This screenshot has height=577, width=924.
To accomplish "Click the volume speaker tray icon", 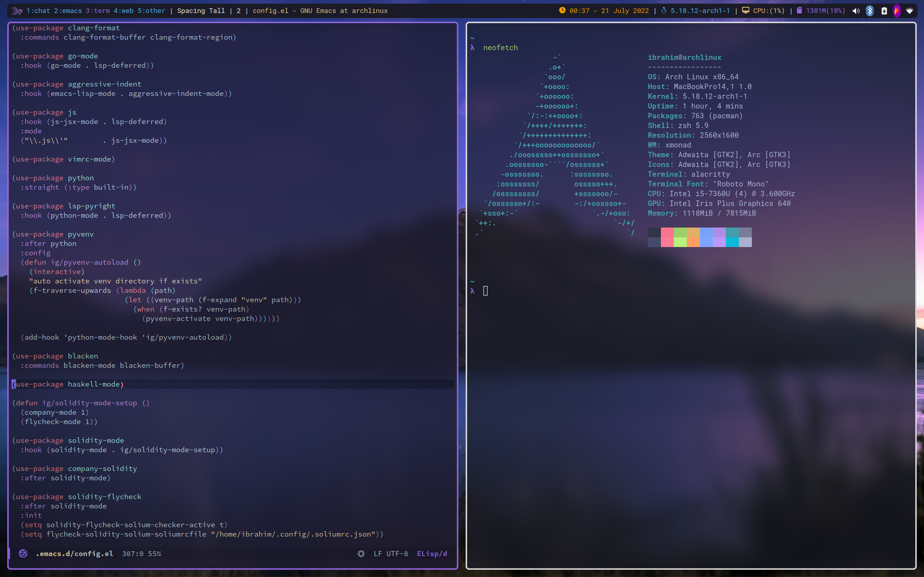I will 856,11.
